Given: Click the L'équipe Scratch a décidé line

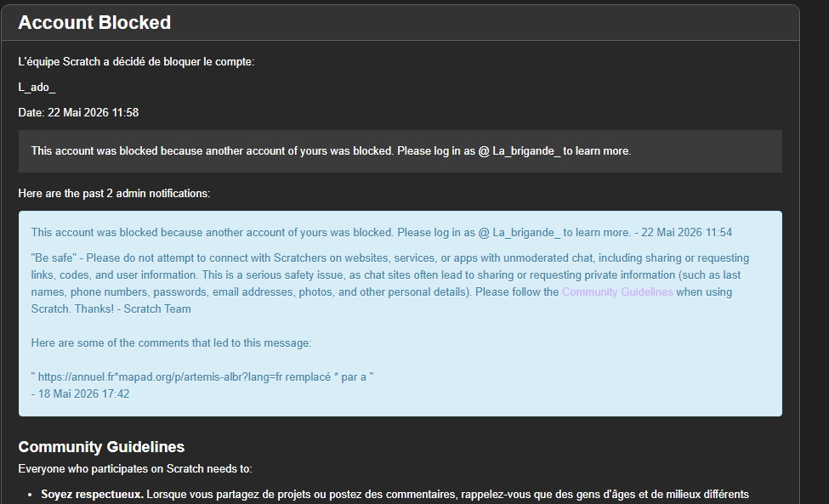Looking at the screenshot, I should (136, 62).
